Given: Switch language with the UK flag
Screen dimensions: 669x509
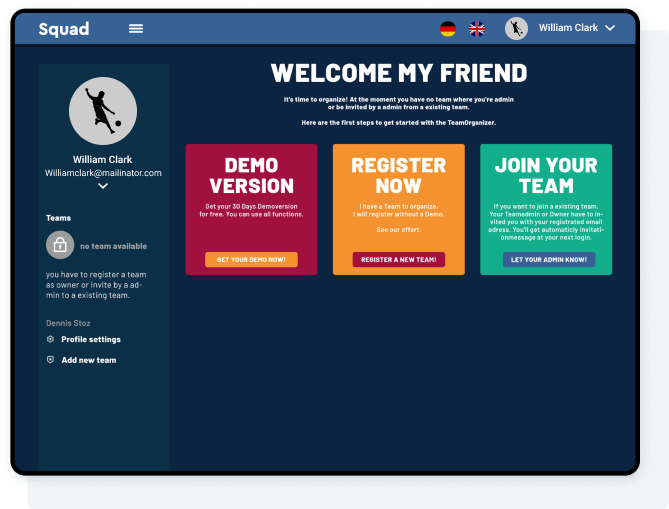Looking at the screenshot, I should point(477,29).
